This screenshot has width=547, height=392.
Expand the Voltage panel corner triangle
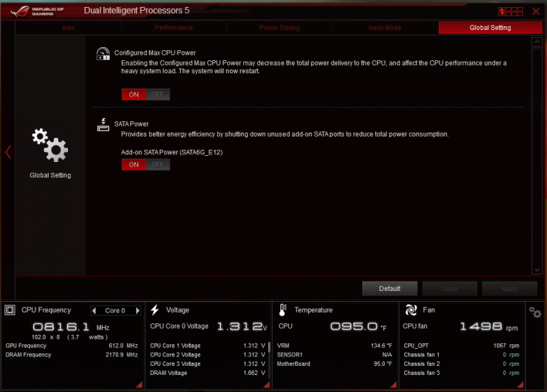click(267, 384)
